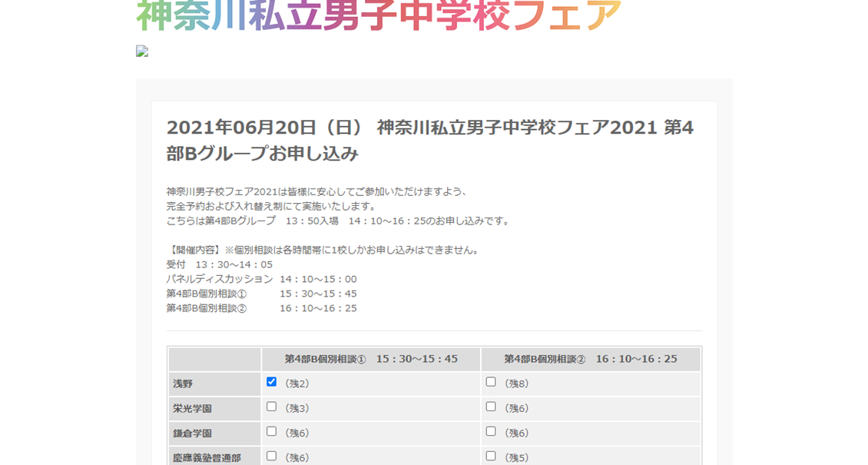Check 栄光学園 16:10～16:25 slot checkbox

pyautogui.click(x=491, y=407)
